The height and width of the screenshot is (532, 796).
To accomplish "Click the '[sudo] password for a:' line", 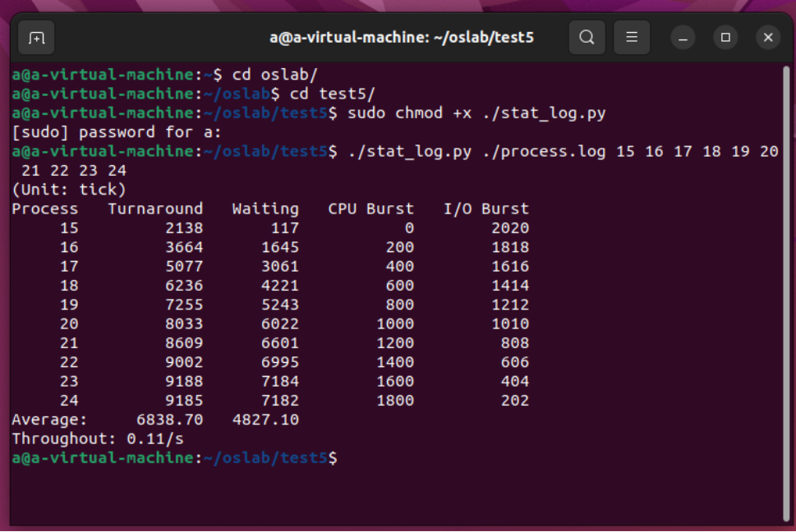I will pos(117,132).
